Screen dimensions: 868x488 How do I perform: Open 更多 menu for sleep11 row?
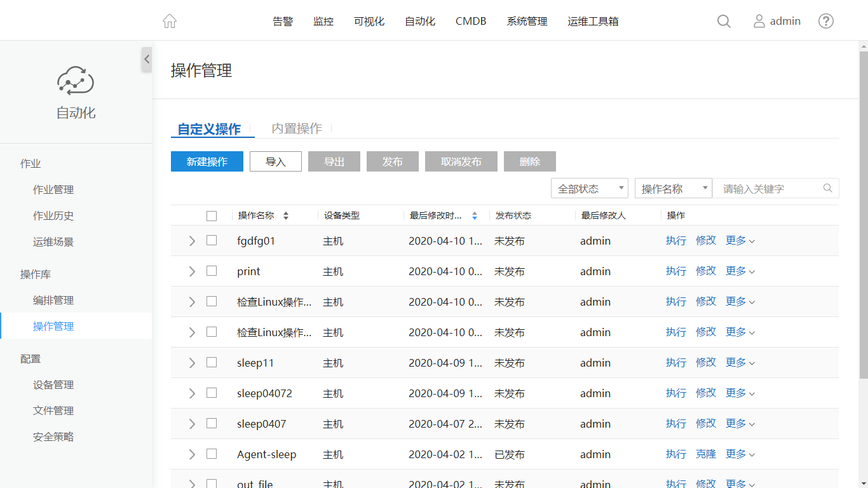tap(740, 363)
